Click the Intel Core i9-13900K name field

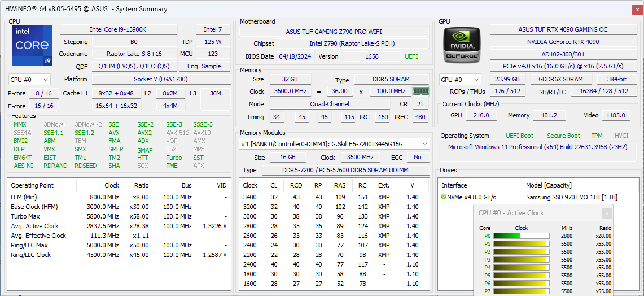pyautogui.click(x=119, y=29)
